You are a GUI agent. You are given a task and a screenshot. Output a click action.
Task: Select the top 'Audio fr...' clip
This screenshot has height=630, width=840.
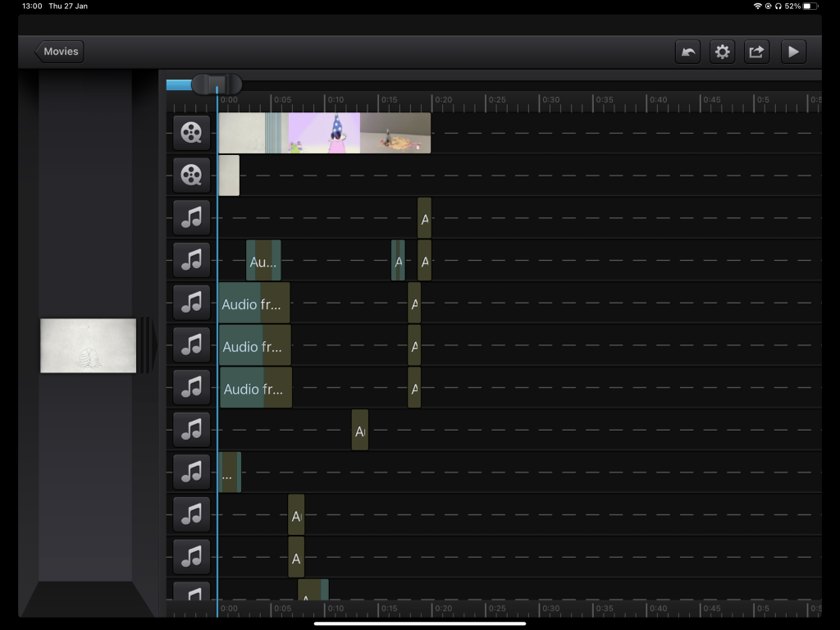click(x=253, y=304)
